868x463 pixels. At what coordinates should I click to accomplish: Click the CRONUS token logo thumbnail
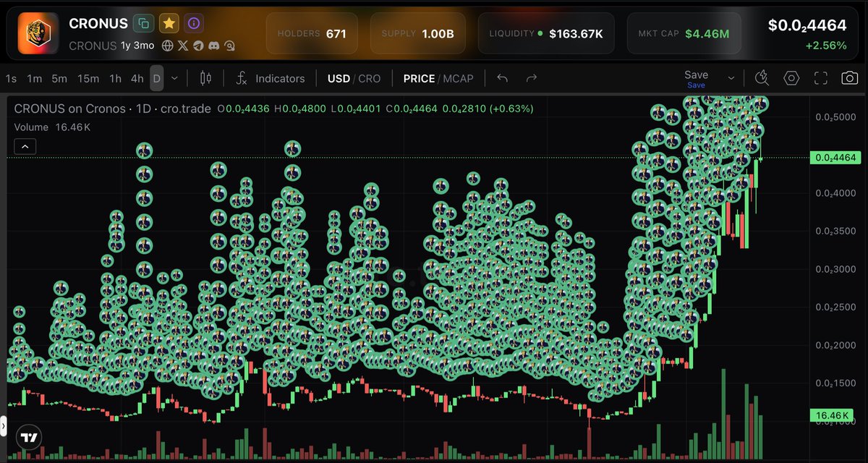(x=38, y=34)
